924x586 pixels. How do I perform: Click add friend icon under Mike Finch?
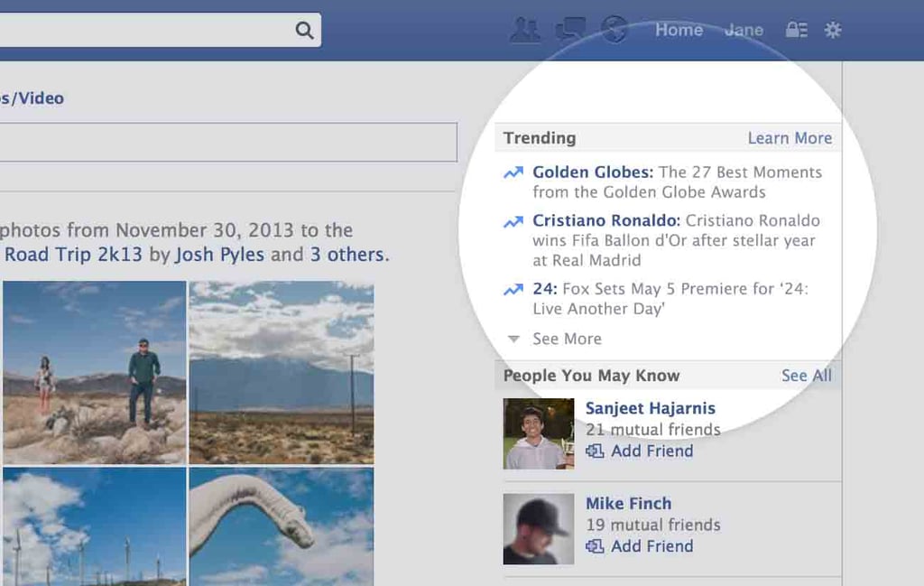click(596, 546)
